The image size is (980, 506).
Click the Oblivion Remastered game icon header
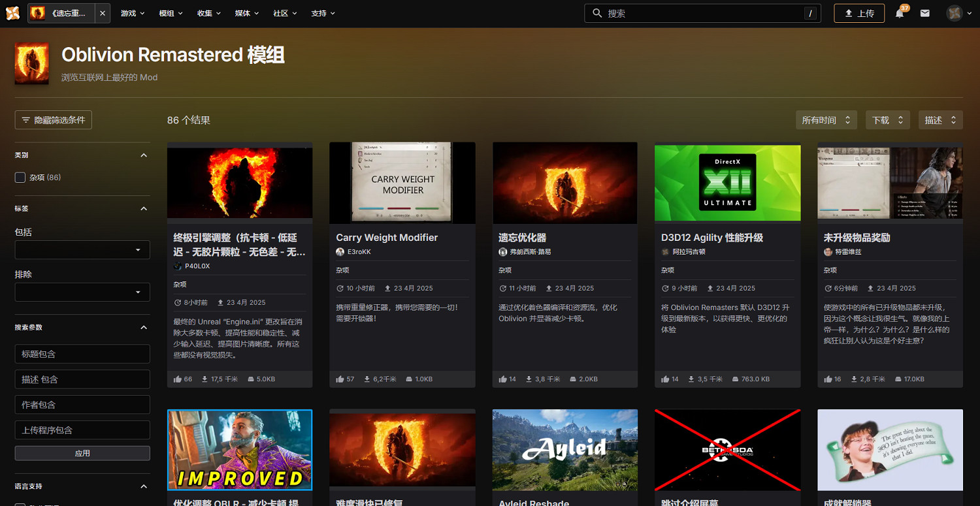pyautogui.click(x=31, y=63)
